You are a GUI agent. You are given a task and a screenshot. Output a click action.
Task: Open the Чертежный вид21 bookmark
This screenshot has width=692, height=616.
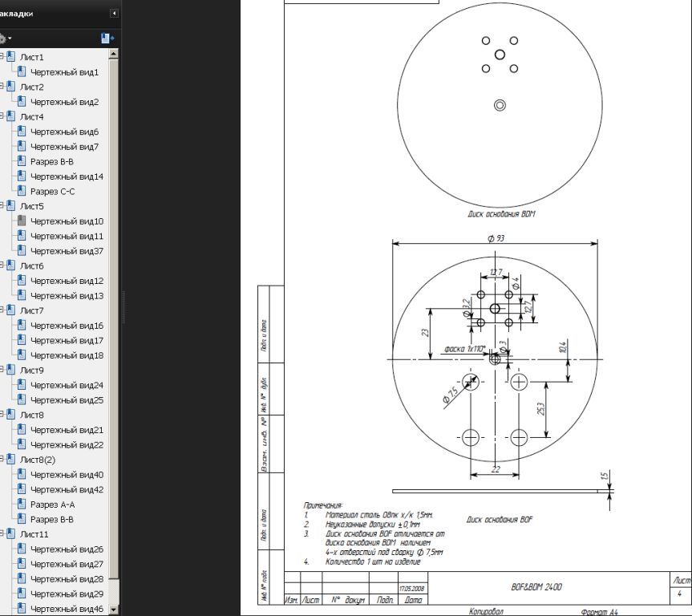tap(67, 430)
